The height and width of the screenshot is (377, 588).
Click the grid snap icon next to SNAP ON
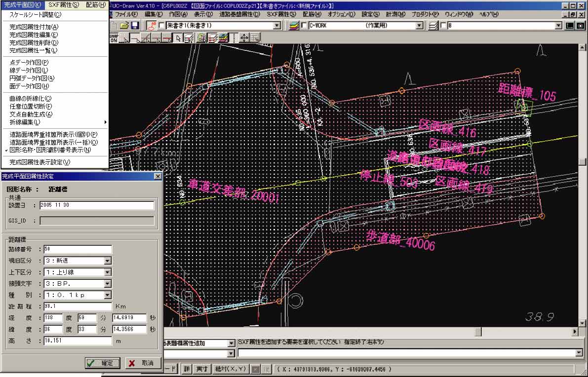pos(124,38)
